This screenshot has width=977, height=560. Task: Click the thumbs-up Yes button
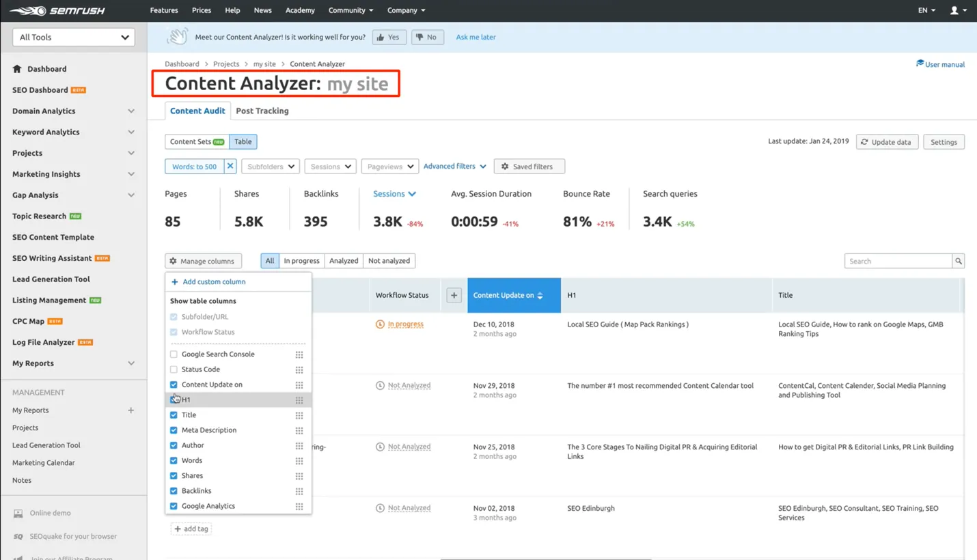tap(389, 37)
